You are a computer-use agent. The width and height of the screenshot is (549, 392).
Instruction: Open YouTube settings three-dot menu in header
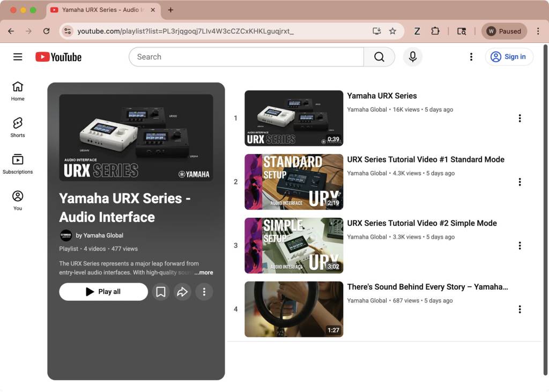tap(471, 57)
